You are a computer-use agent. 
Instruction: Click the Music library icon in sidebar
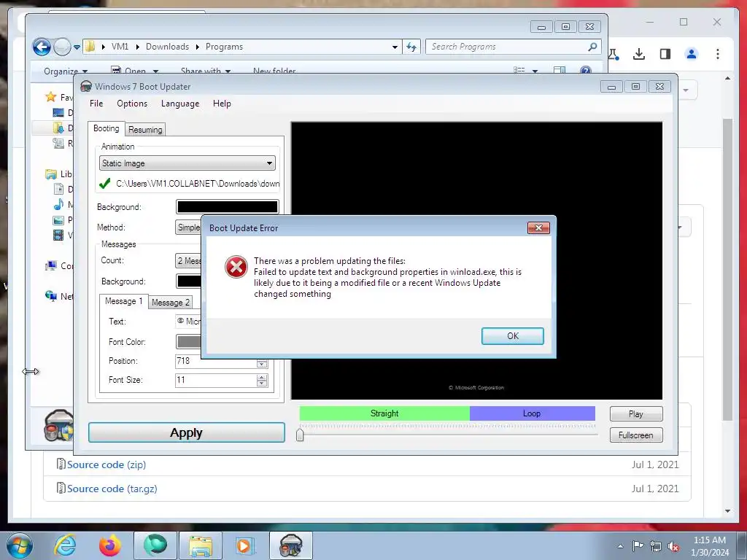tap(58, 205)
